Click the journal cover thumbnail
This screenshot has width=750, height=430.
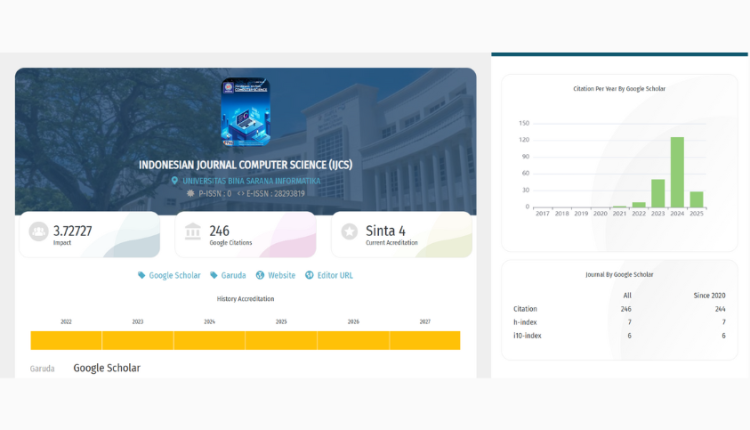point(245,112)
